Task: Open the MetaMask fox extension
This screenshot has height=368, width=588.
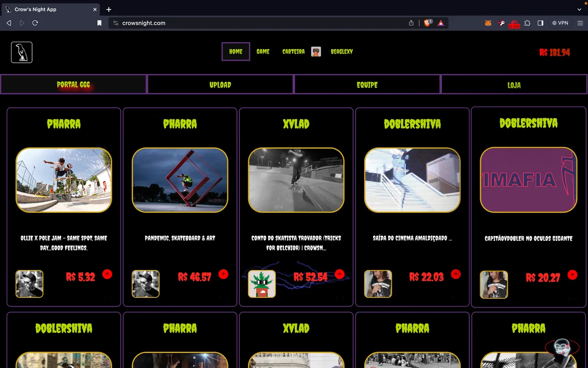Action: (488, 23)
